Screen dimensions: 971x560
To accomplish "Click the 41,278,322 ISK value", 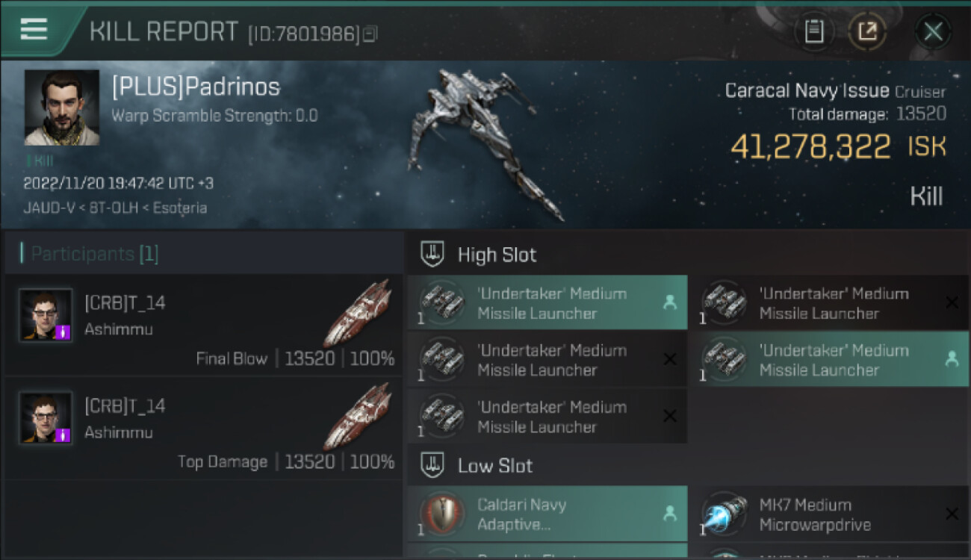I will pos(838,147).
